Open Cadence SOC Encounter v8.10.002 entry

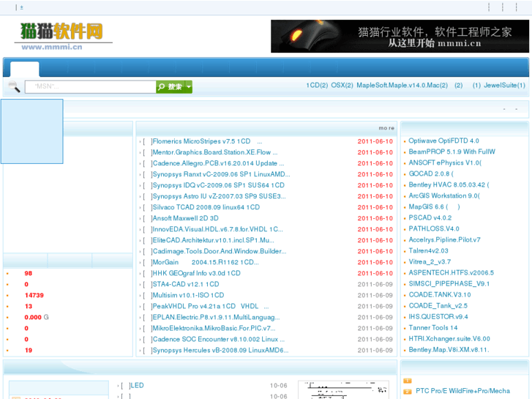[219, 339]
